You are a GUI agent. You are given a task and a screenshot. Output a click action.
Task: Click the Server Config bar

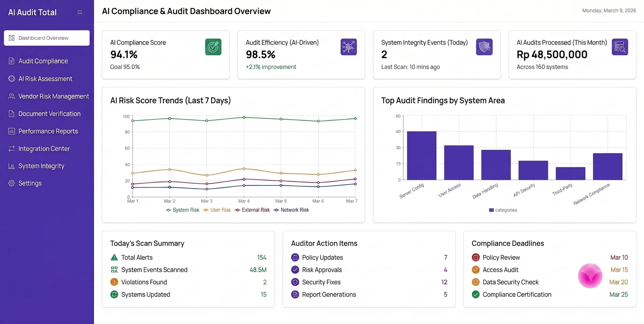pos(422,156)
